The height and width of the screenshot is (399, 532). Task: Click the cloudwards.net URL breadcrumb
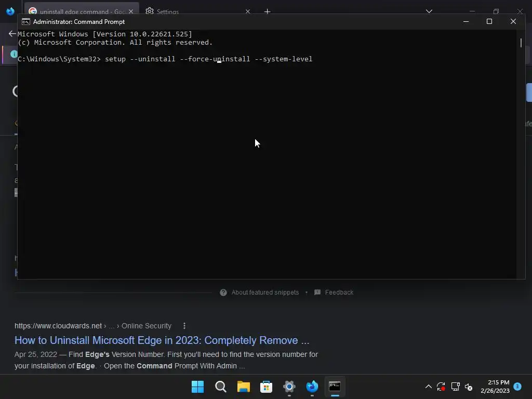pyautogui.click(x=93, y=326)
